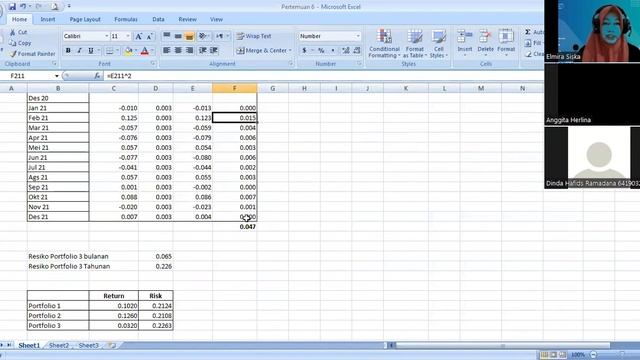Open the Alignment group dialog launcher
640x360 pixels.
click(x=291, y=64)
